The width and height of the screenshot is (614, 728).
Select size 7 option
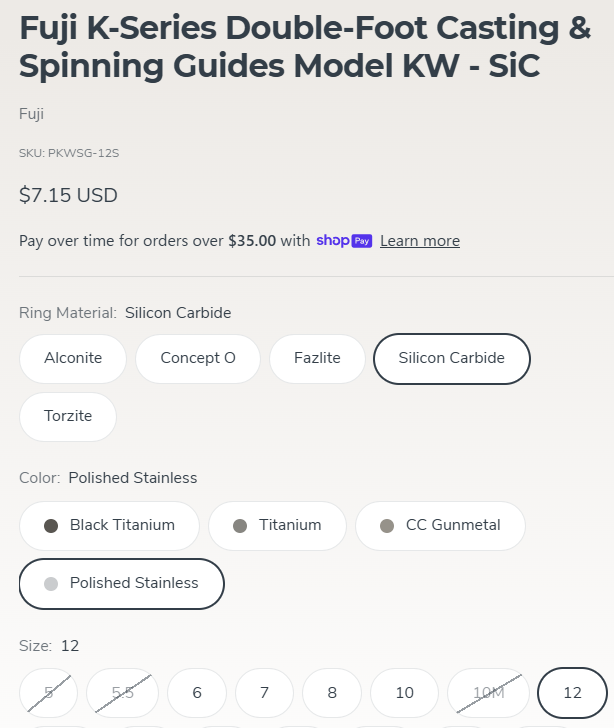(x=264, y=693)
